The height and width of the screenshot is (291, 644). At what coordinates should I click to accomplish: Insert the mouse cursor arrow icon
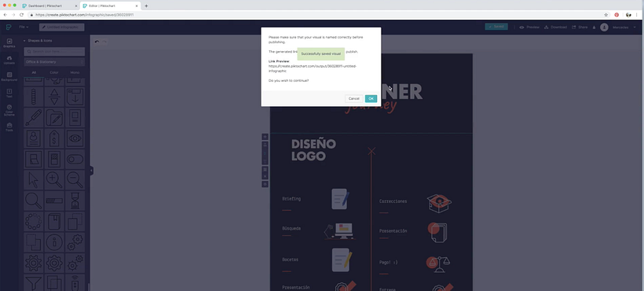pos(34,180)
